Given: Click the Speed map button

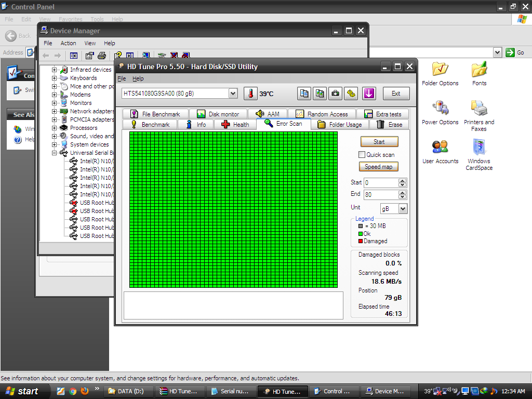Looking at the screenshot, I should pos(378,167).
